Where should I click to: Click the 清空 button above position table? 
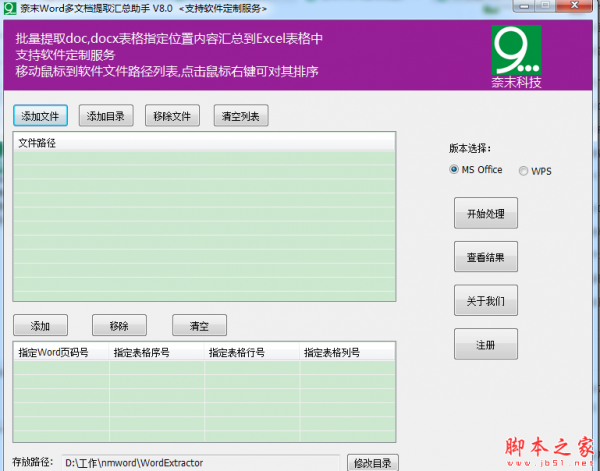[x=199, y=325]
